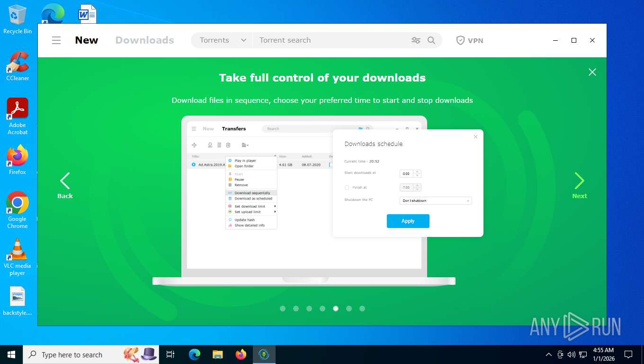Open the VPN shield option
Image resolution: width=644 pixels, height=364 pixels.
click(470, 40)
